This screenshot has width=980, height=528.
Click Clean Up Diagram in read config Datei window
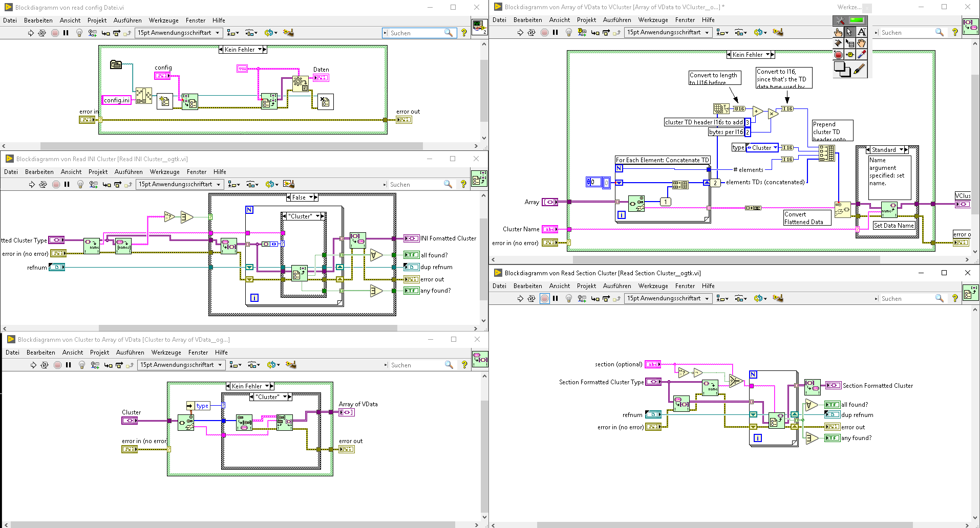[x=288, y=33]
